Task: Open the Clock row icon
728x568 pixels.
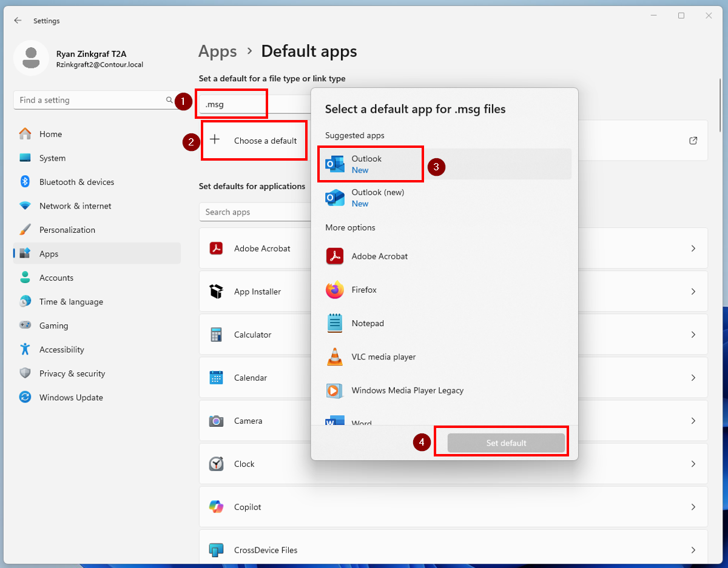Action: [x=217, y=464]
